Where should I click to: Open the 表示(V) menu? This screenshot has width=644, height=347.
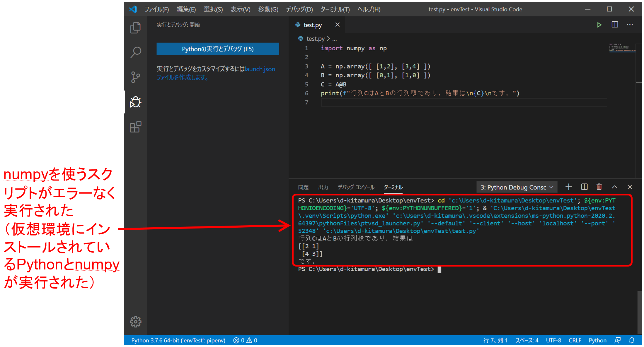tap(240, 9)
